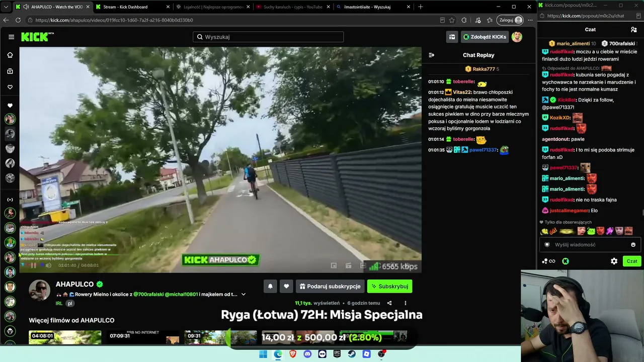
Task: Add this page to browser favorites
Action: (452, 20)
